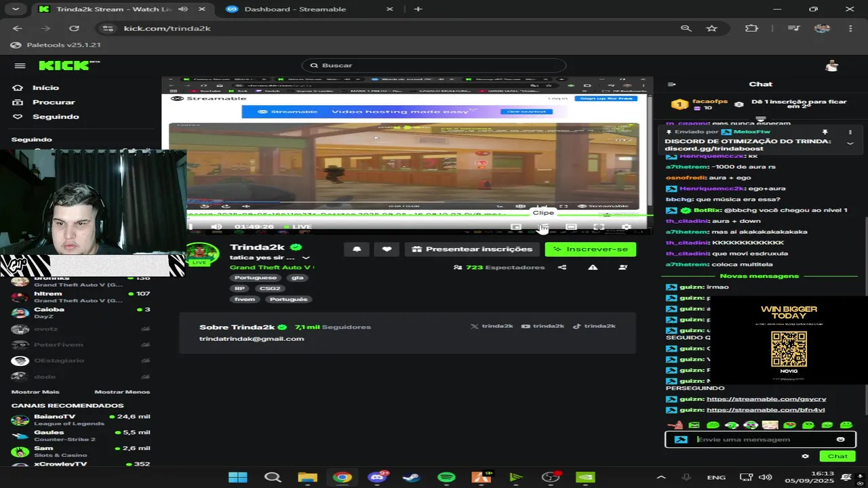Open the Kick sidebar hamburger menu
The height and width of the screenshot is (488, 868).
20,66
